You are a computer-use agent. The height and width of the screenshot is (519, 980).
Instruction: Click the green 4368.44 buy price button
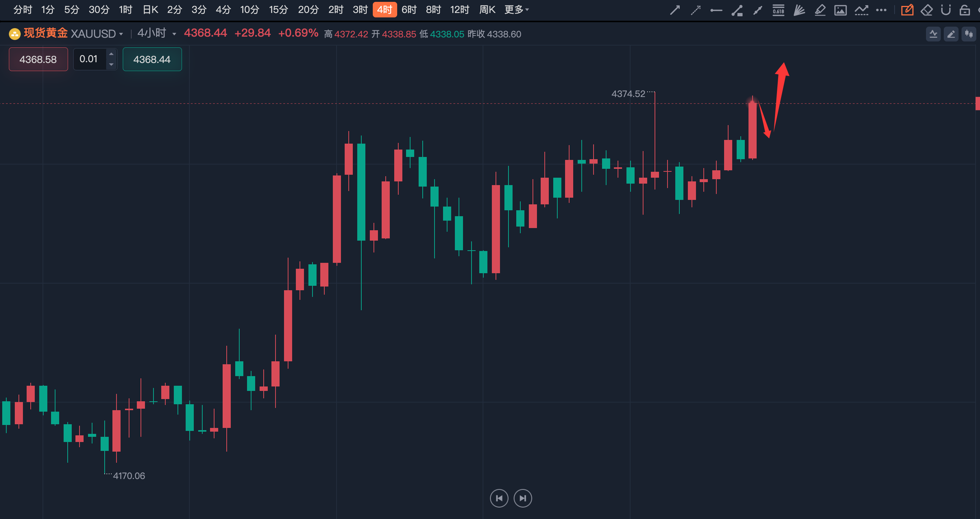pyautogui.click(x=152, y=59)
